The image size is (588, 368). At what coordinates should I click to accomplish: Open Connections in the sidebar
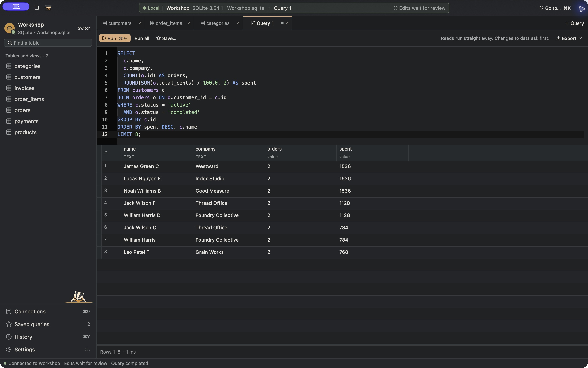pos(48,312)
